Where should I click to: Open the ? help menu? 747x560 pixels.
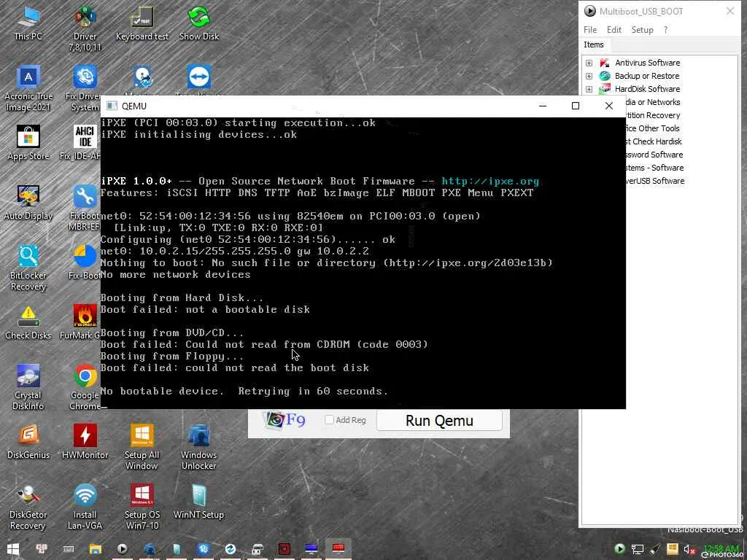tap(665, 29)
